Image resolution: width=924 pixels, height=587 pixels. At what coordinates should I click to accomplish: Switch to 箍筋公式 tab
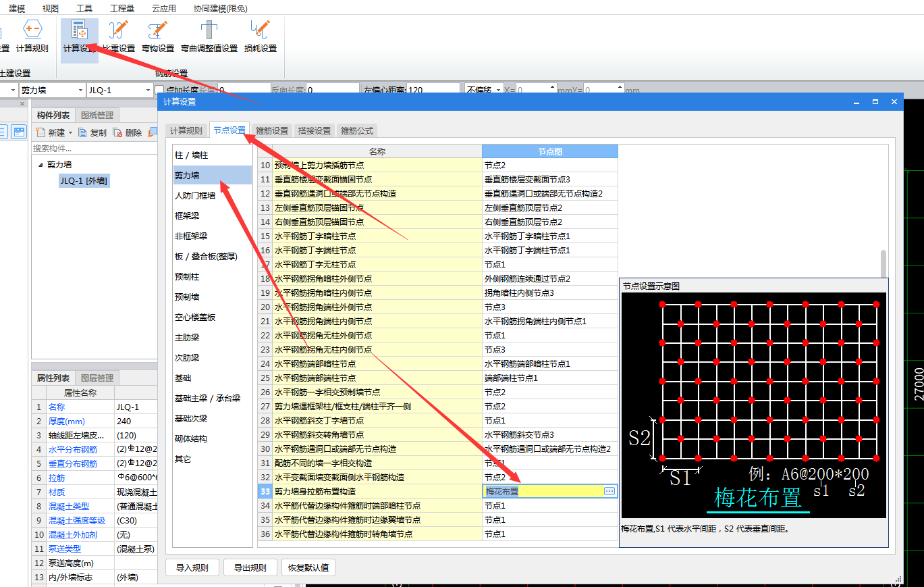pos(357,130)
